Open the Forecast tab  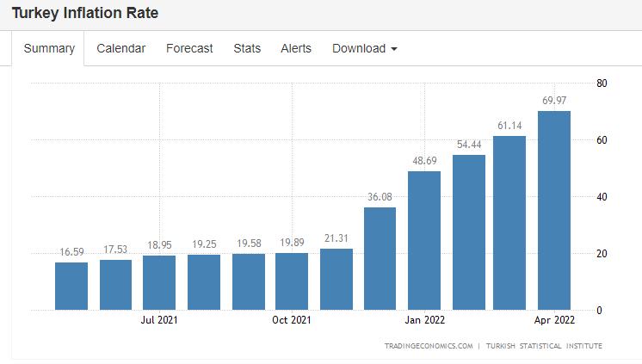[189, 48]
